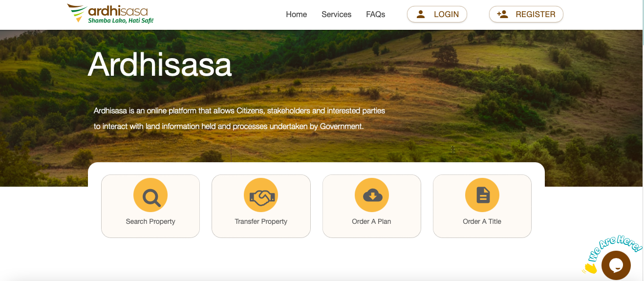
Task: Click the waving hand emoji near chat
Action: coord(590,267)
